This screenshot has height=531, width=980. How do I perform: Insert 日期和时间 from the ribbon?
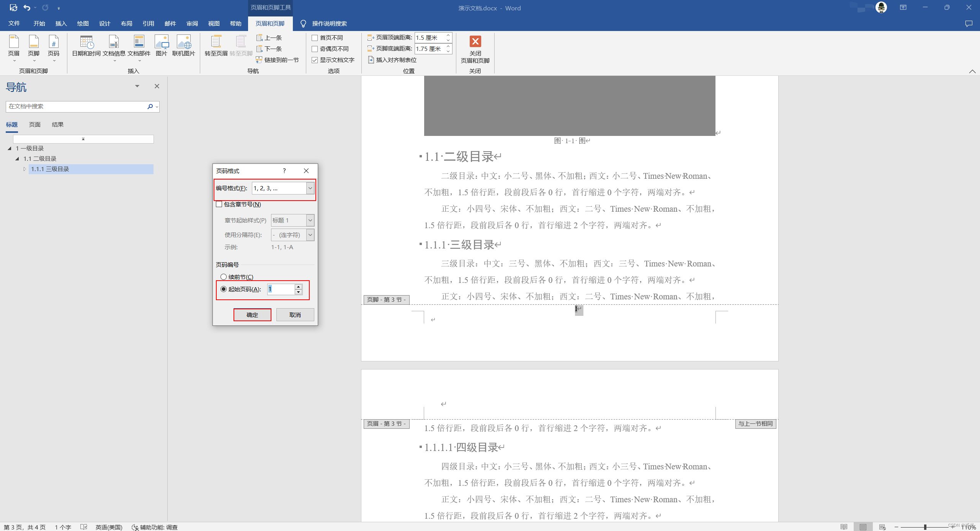(86, 42)
